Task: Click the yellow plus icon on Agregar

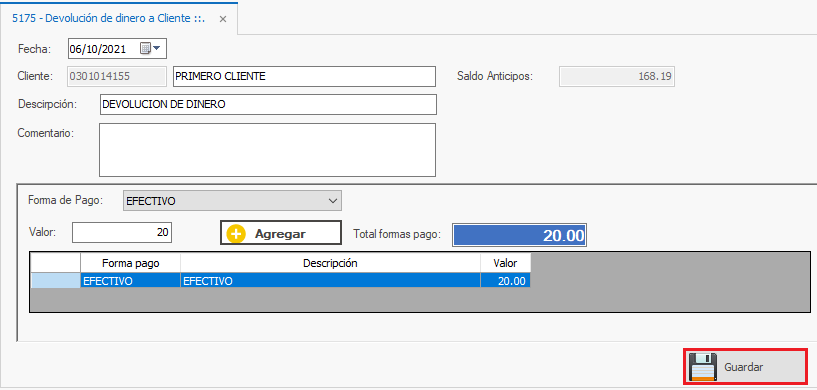Action: [x=236, y=234]
